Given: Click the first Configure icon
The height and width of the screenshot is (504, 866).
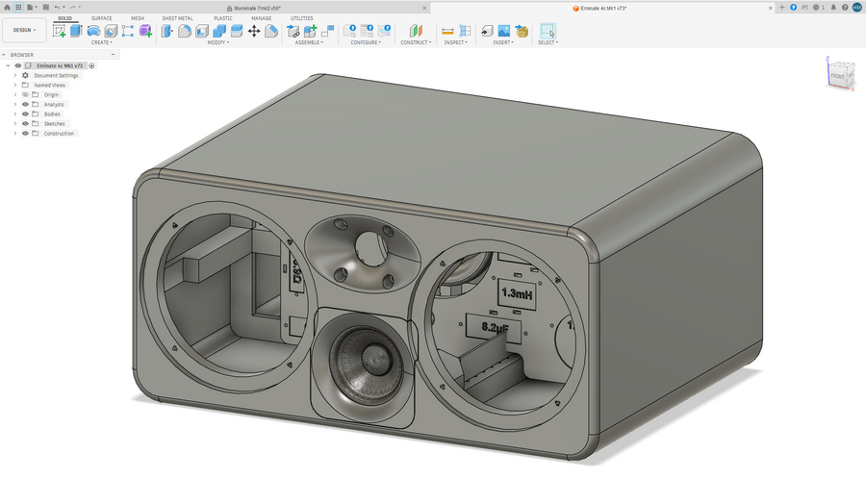Looking at the screenshot, I should pyautogui.click(x=349, y=31).
